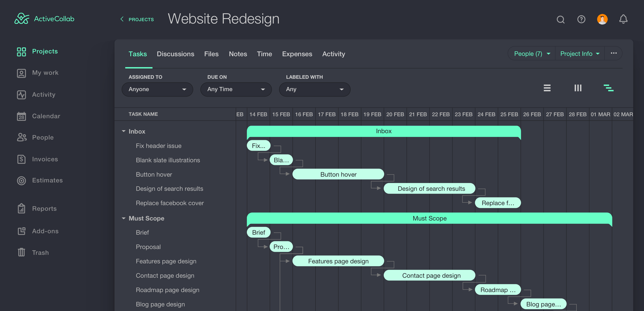Viewport: 644px width, 311px height.
Task: Open the three-dots more options menu
Action: pos(614,53)
